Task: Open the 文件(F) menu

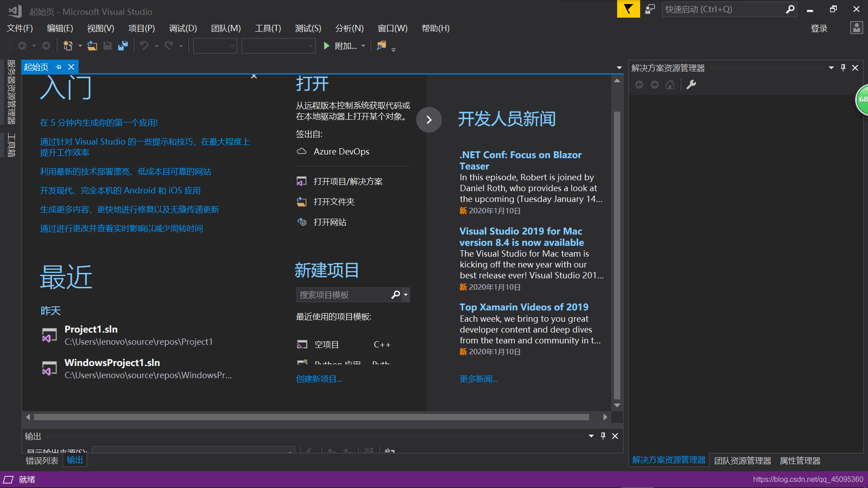Action: click(x=20, y=28)
